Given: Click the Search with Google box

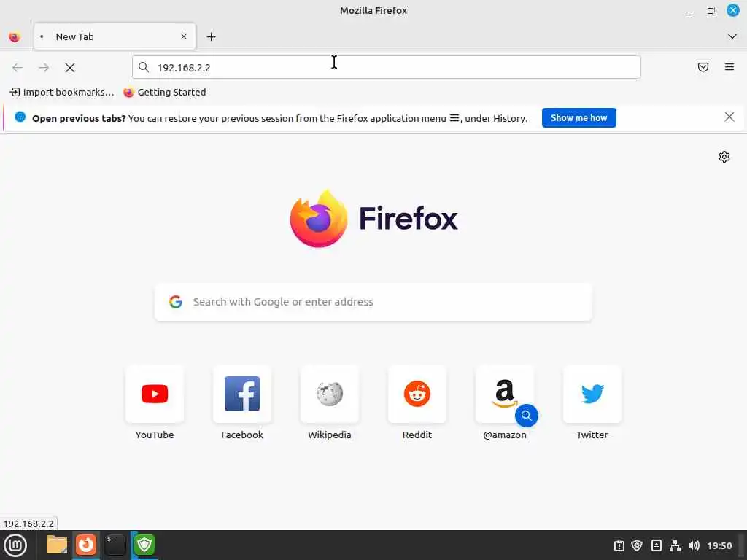Looking at the screenshot, I should (x=373, y=302).
